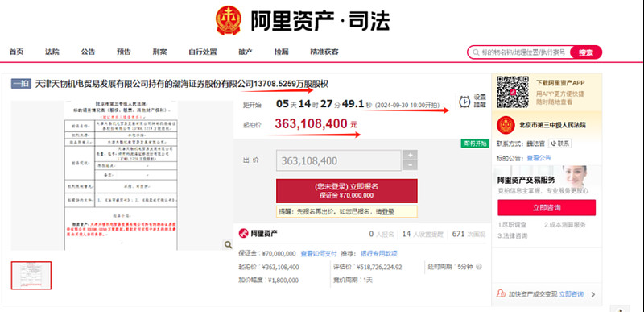Click the red 立即报名 register button
Viewport: 644px width, 312px height.
347,191
